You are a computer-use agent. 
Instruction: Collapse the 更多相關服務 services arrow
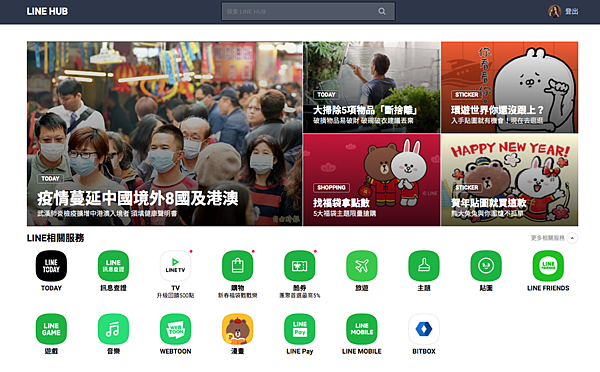click(572, 238)
